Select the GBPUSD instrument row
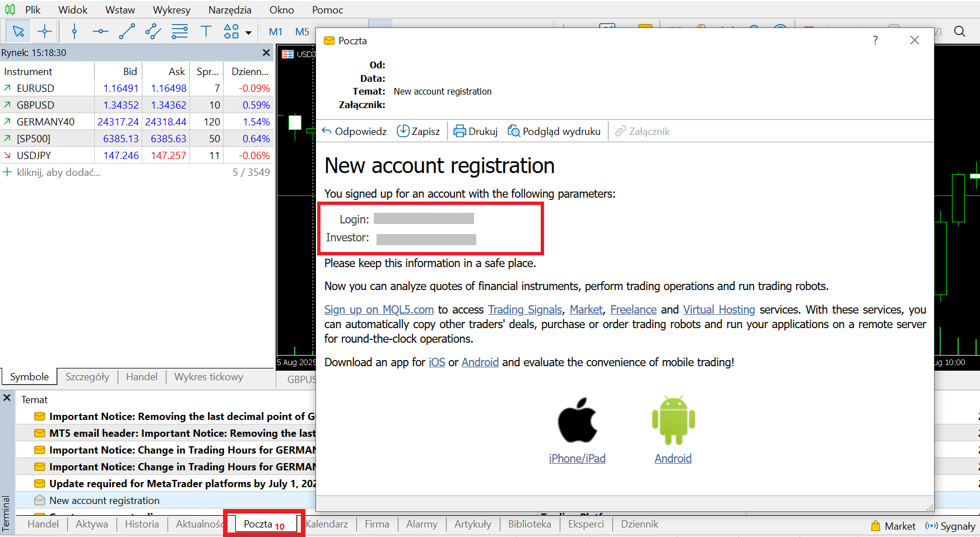 137,105
